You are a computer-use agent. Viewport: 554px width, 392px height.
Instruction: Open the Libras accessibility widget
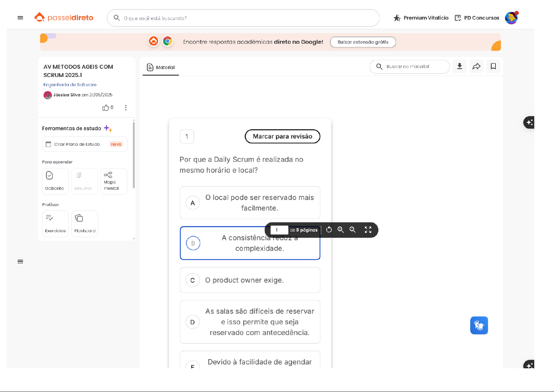pyautogui.click(x=479, y=325)
